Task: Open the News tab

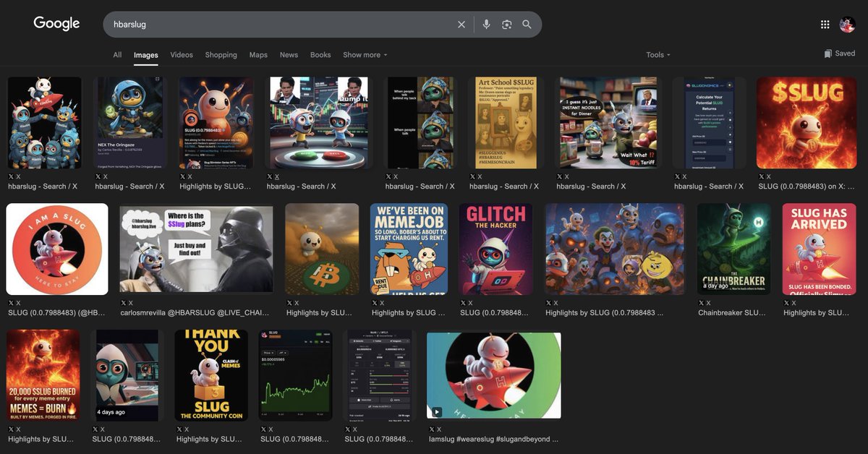Action: tap(289, 55)
